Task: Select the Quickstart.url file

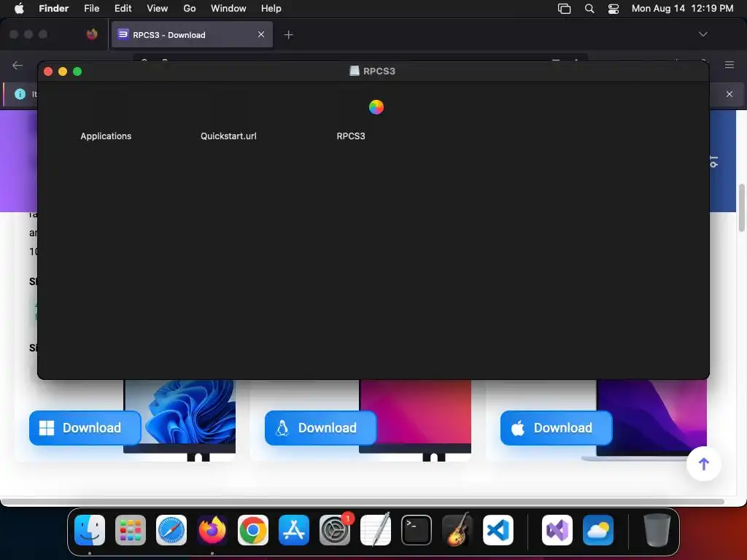Action: point(228,136)
